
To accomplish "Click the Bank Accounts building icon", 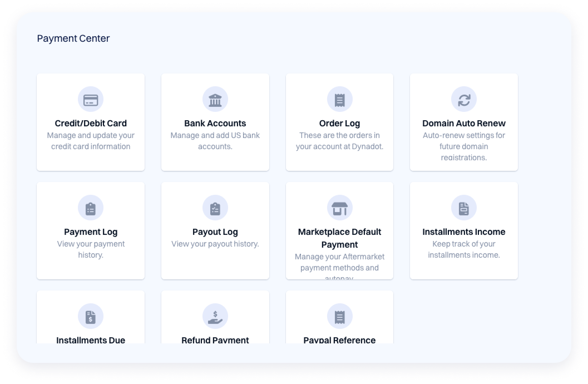I will 215,99.
